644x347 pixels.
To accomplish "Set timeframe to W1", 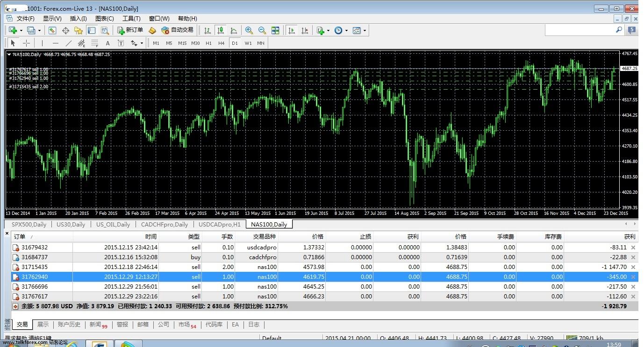I will (248, 43).
